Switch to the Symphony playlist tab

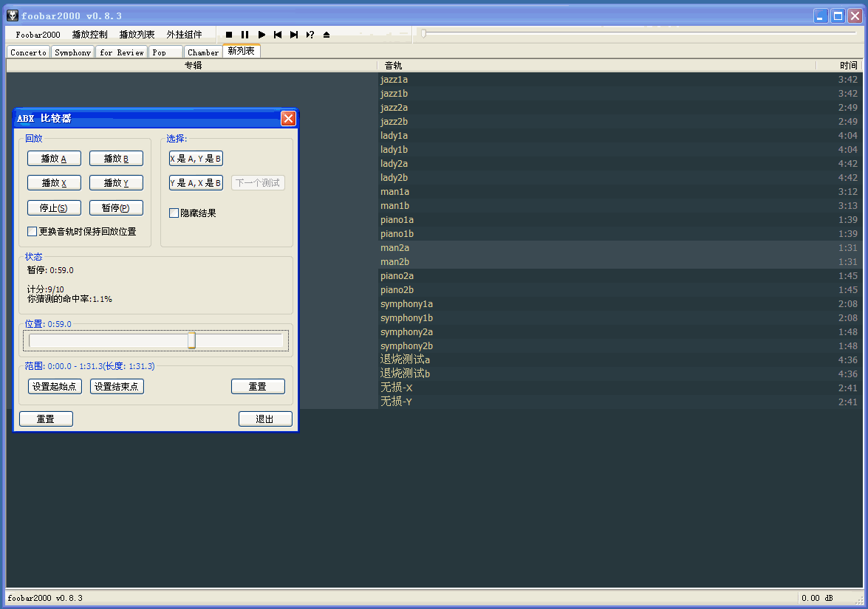pos(72,52)
